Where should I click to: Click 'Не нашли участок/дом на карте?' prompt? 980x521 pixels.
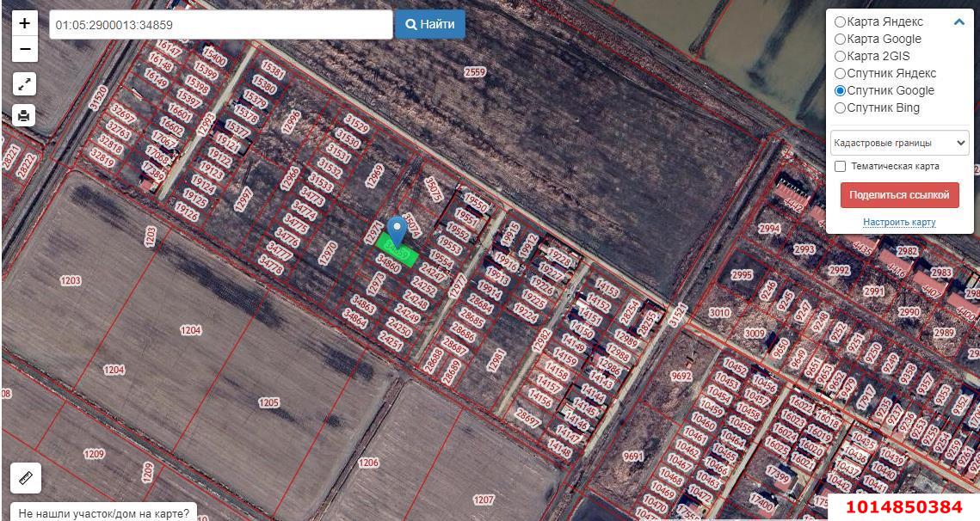[x=103, y=513]
